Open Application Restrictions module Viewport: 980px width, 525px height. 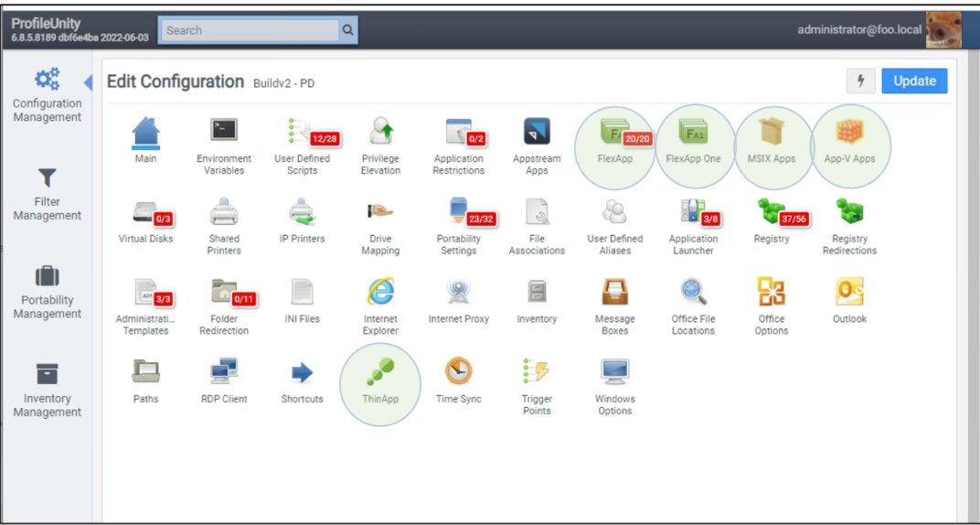[459, 146]
